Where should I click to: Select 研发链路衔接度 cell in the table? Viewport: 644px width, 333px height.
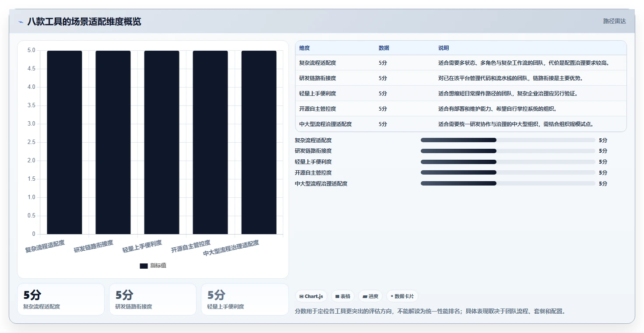click(318, 78)
